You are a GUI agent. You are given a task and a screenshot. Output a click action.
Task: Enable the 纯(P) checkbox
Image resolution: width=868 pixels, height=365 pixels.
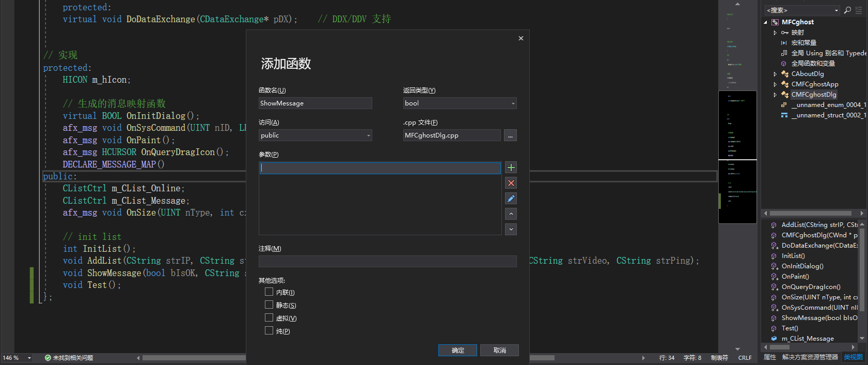[269, 330]
